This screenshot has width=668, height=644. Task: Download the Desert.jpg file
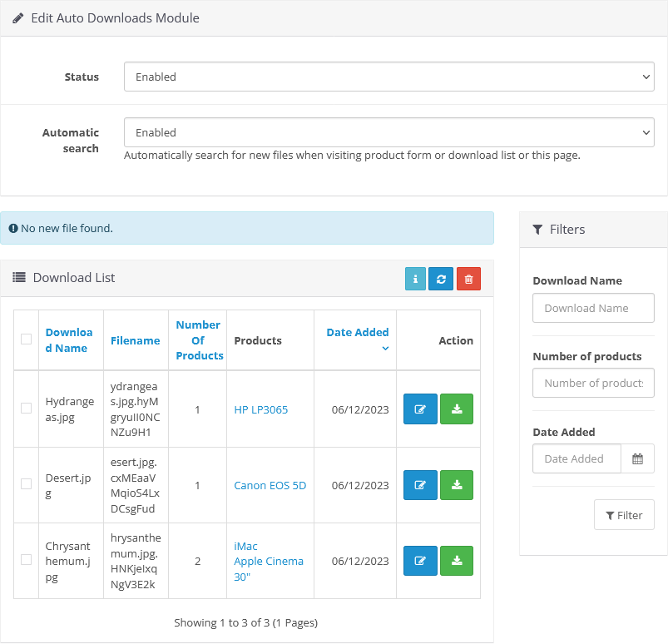click(x=456, y=485)
